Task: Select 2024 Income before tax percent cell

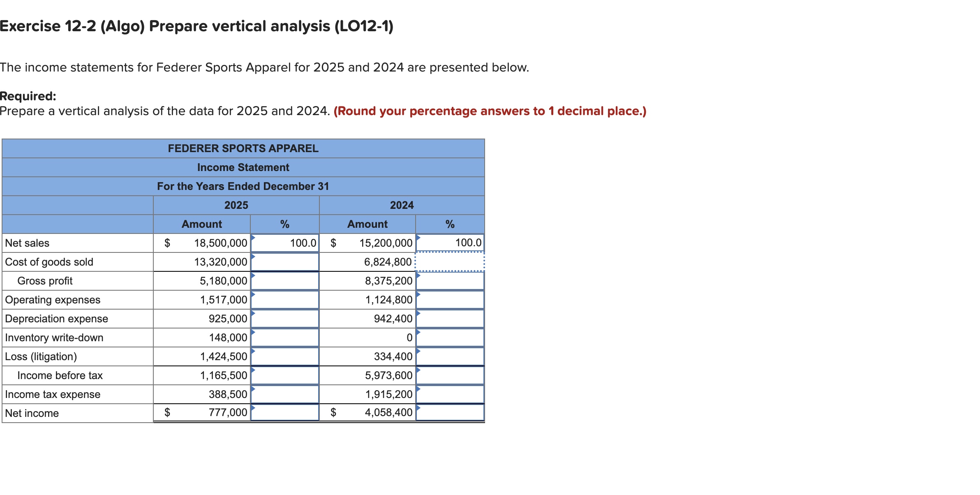Action: (450, 375)
